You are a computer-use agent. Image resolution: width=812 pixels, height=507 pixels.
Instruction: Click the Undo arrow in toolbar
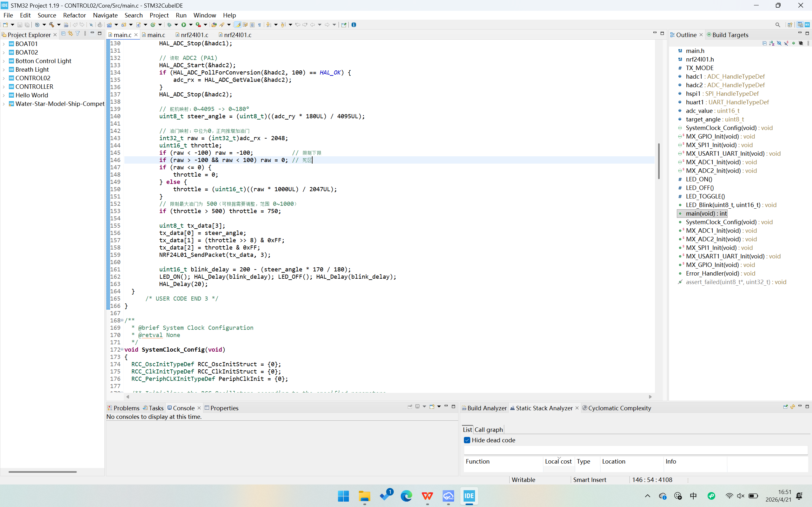(75, 25)
